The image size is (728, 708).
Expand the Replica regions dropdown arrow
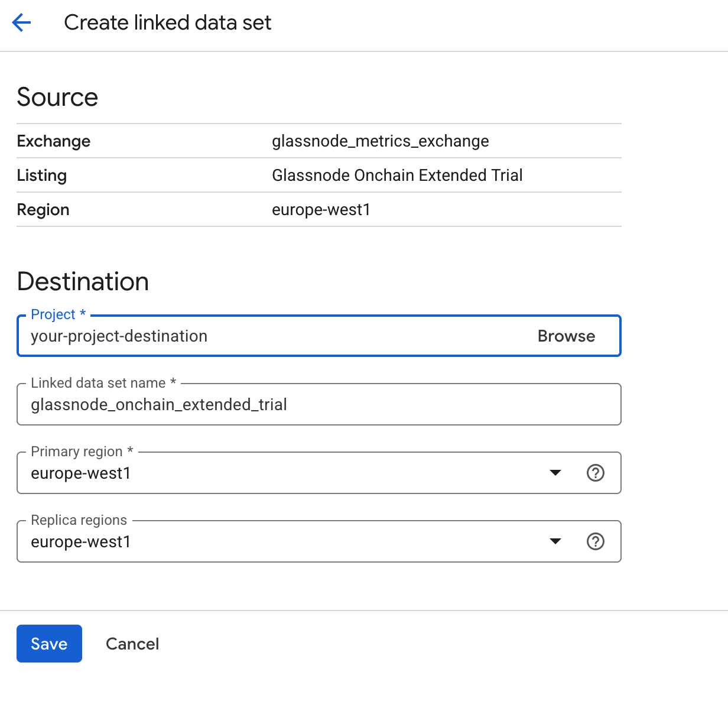pyautogui.click(x=555, y=541)
